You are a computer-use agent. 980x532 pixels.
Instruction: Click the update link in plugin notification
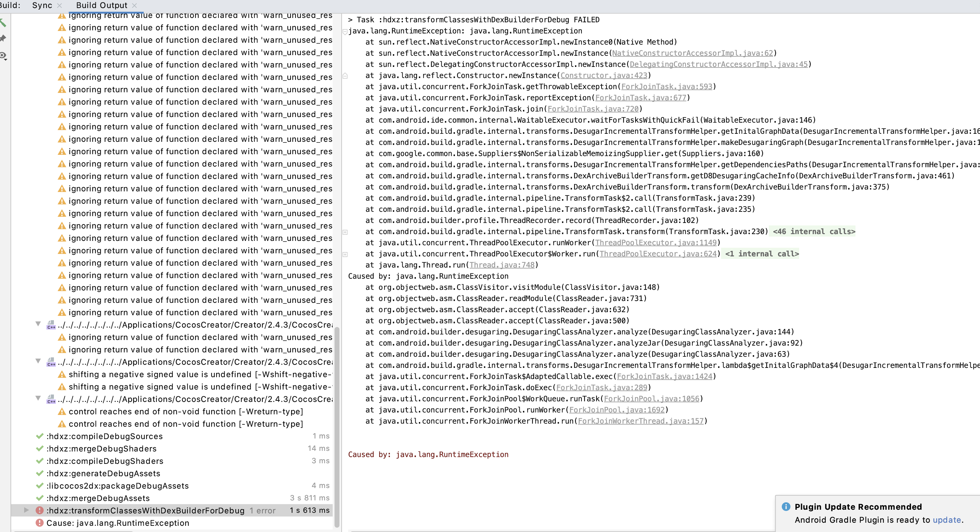tap(947, 520)
